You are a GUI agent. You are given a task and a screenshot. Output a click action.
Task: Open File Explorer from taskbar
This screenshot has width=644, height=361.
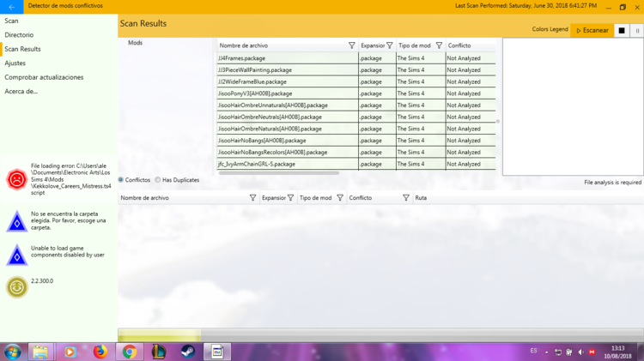[40, 352]
